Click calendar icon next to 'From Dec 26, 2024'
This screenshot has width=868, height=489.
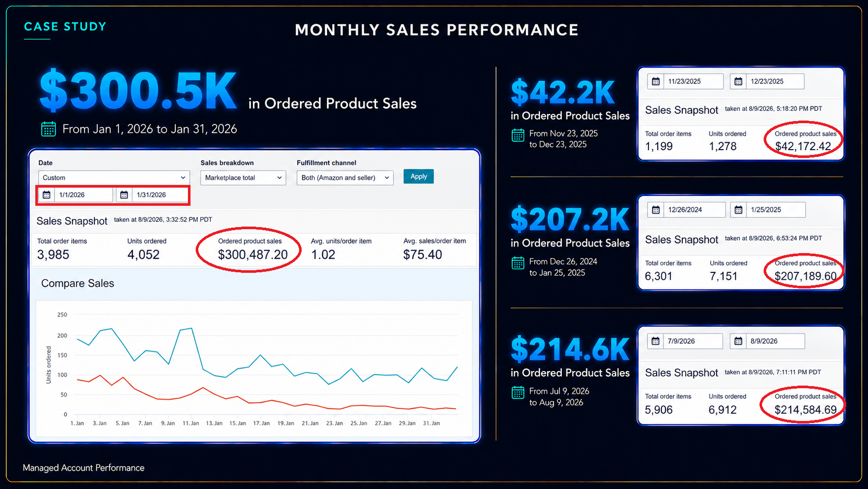tap(518, 263)
